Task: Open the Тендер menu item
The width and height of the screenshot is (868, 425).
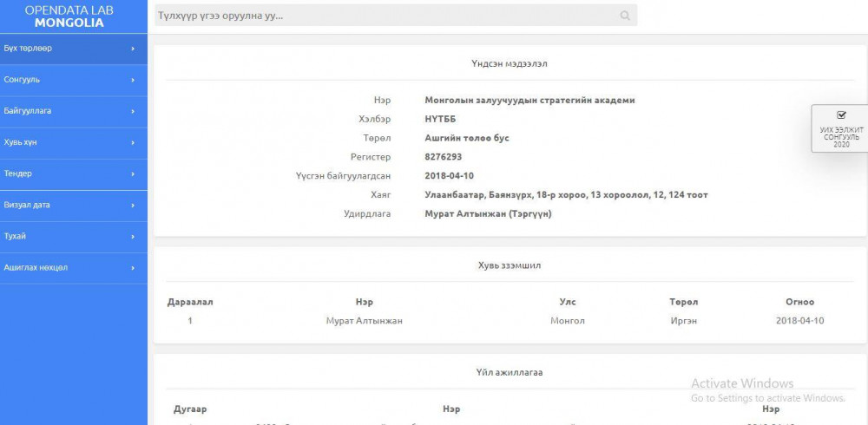Action: pos(74,173)
